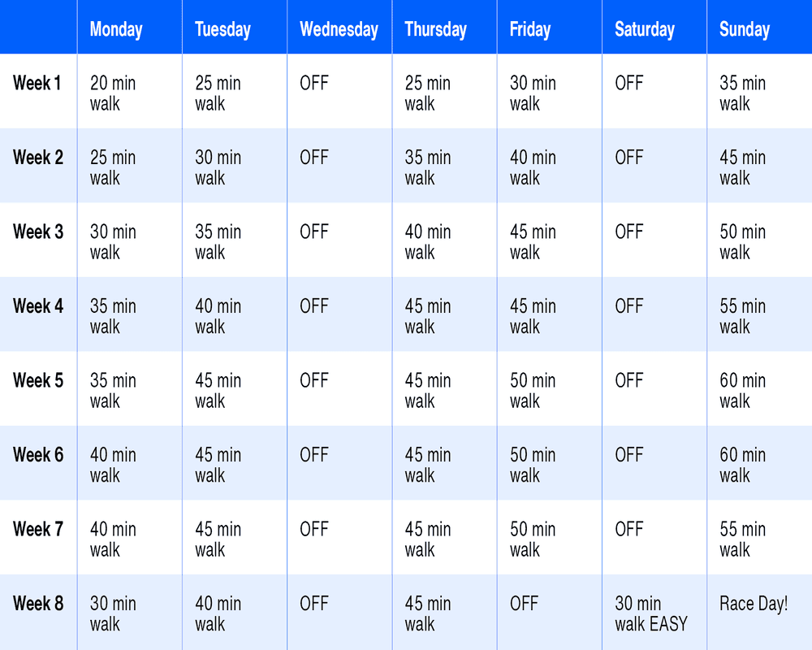The image size is (812, 650).
Task: Click Week 8 Friday OFF cell
Action: (x=524, y=604)
